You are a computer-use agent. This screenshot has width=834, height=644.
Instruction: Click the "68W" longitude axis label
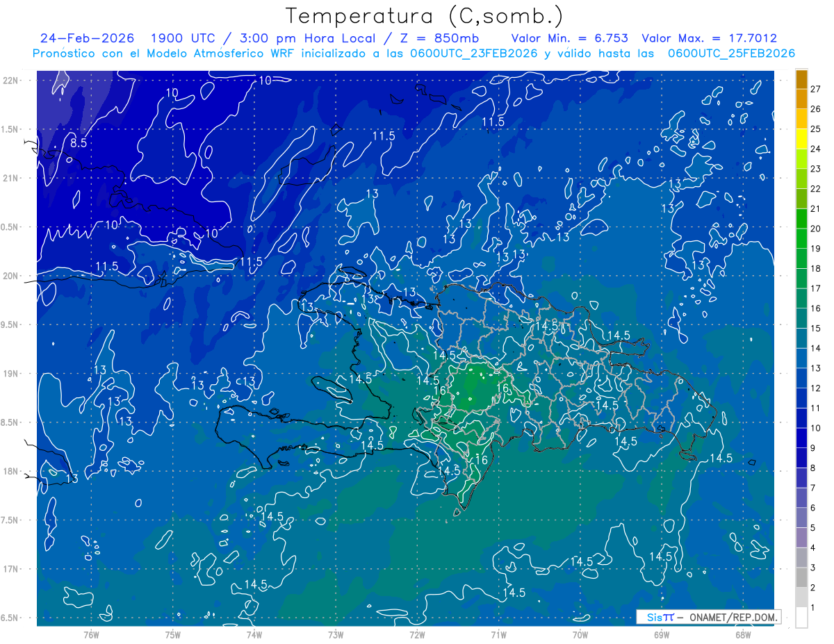(743, 635)
